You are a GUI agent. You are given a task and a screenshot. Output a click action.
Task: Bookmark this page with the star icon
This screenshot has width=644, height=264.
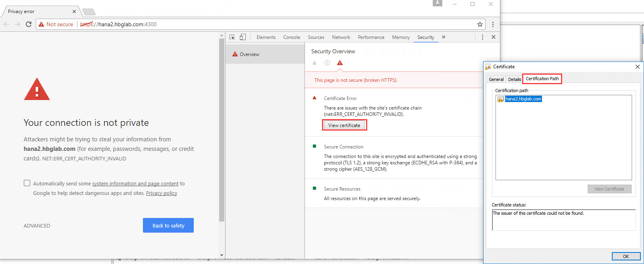coord(480,24)
